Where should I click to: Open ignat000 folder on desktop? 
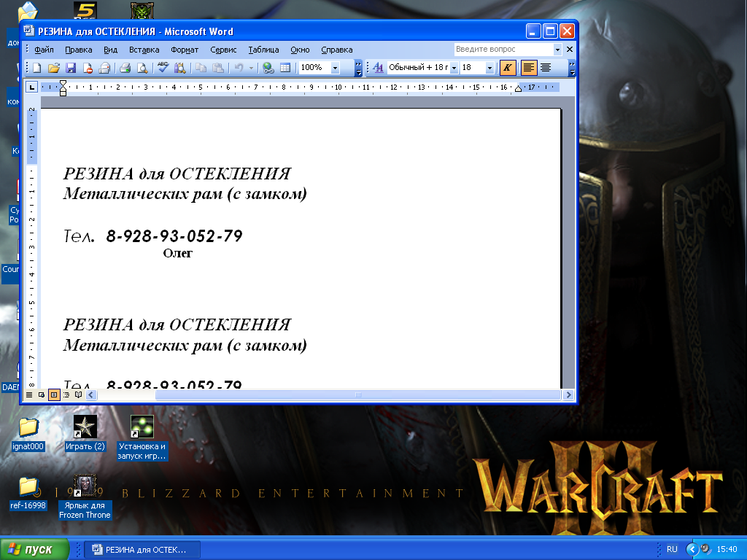pos(28,435)
